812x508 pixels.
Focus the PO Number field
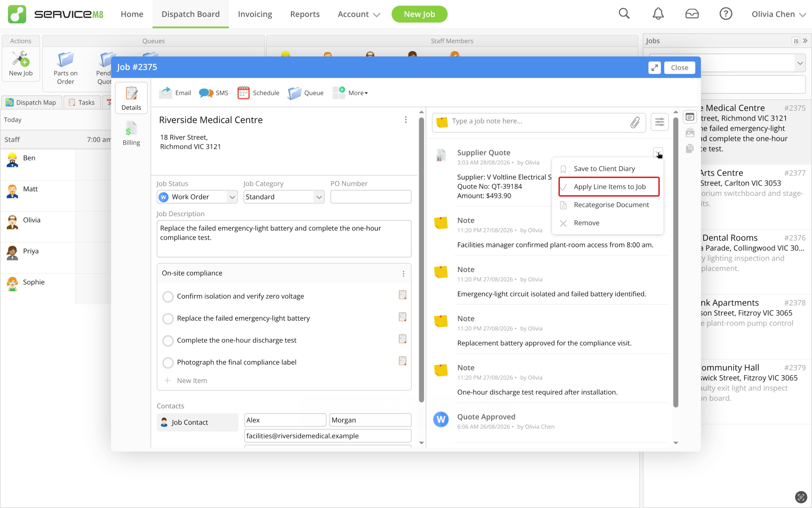pos(371,197)
